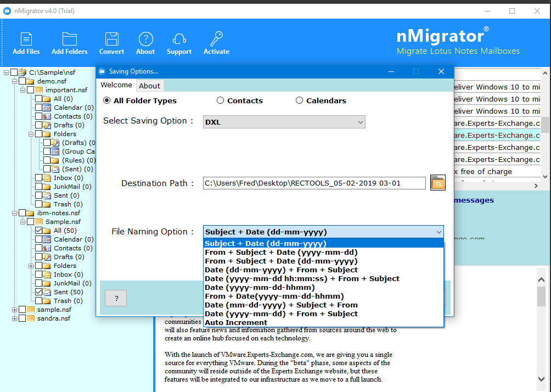The image size is (551, 392).
Task: Check the ibm-notes.nsf checkbox
Action: click(22, 213)
